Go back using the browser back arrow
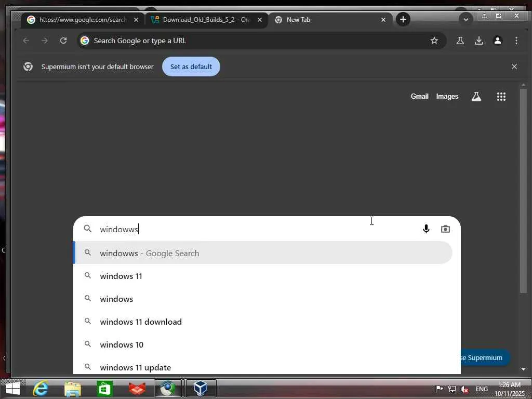This screenshot has width=532, height=399. (26, 41)
